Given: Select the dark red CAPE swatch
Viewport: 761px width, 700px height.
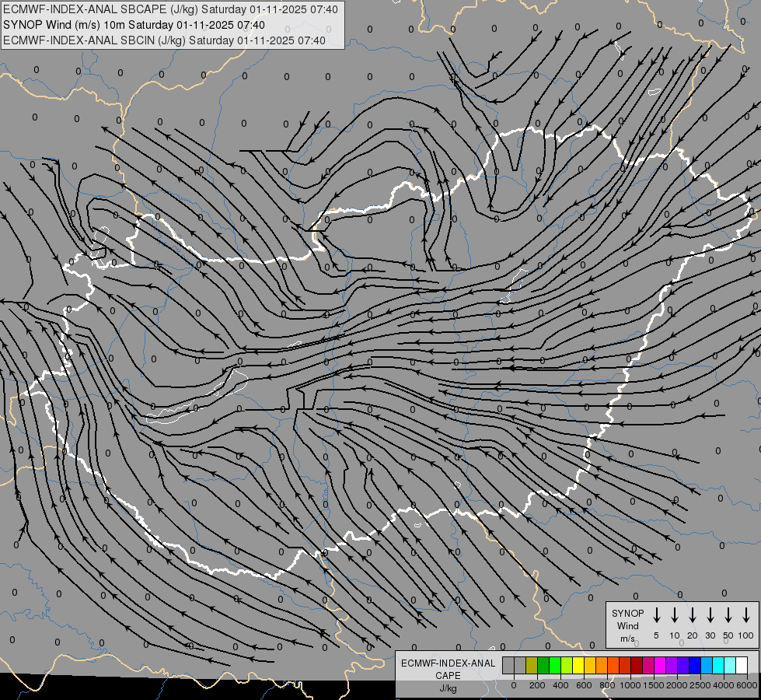Looking at the screenshot, I should (637, 665).
